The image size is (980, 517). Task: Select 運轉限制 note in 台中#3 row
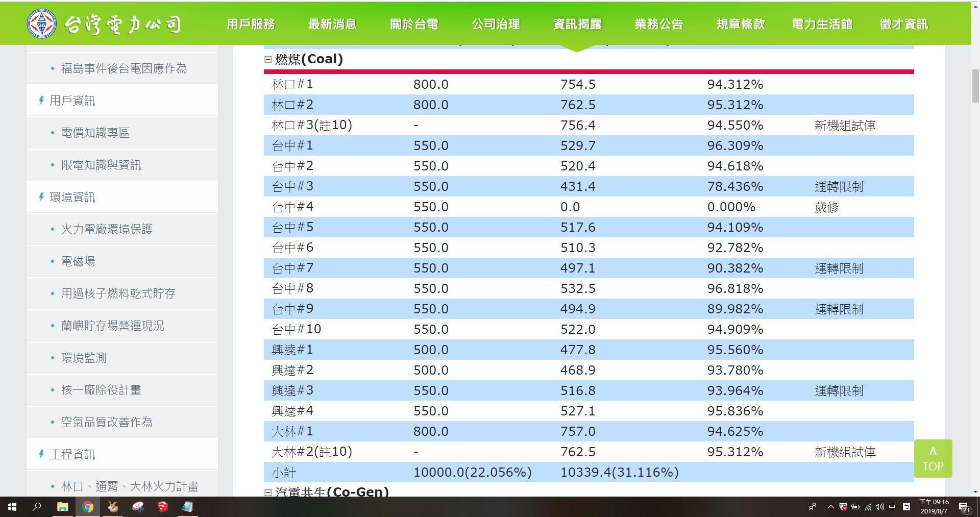pos(839,186)
